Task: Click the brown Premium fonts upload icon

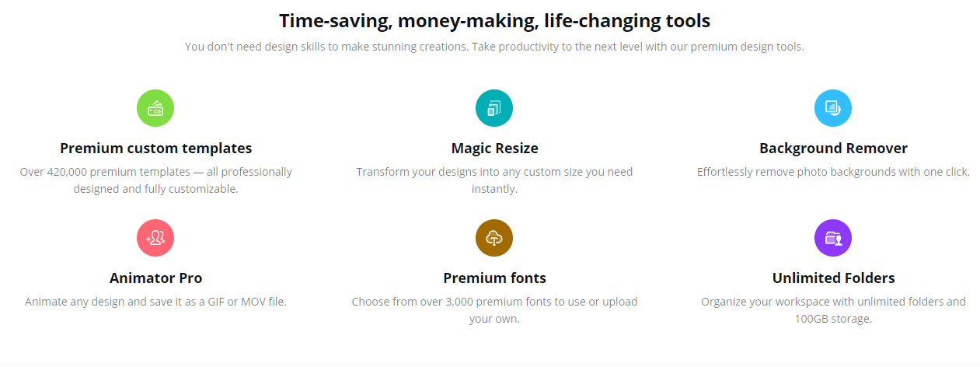Action: coord(494,238)
